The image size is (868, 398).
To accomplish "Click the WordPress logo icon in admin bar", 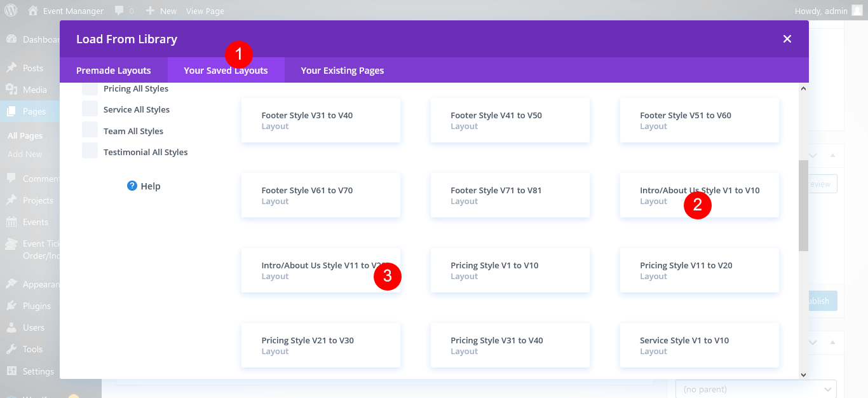I will [x=11, y=11].
